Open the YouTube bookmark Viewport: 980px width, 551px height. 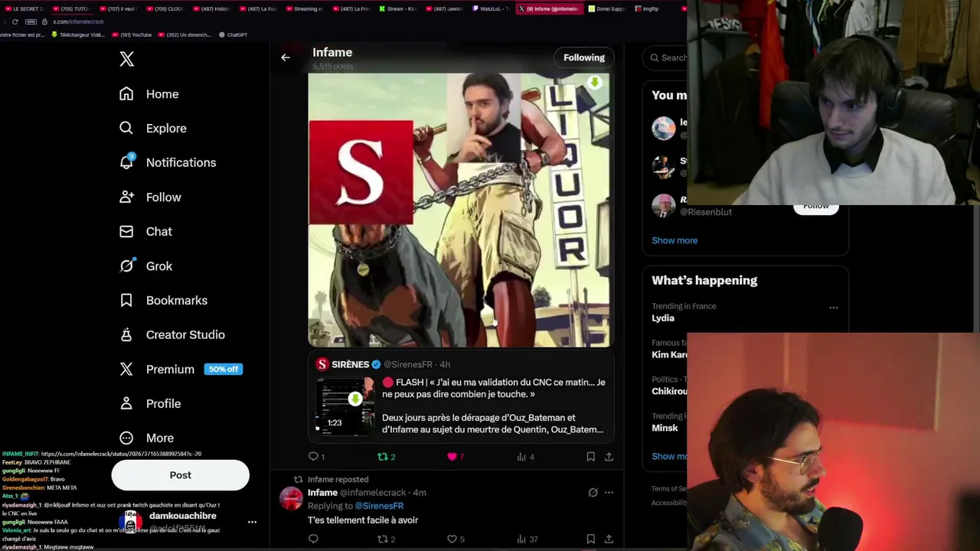point(132,34)
